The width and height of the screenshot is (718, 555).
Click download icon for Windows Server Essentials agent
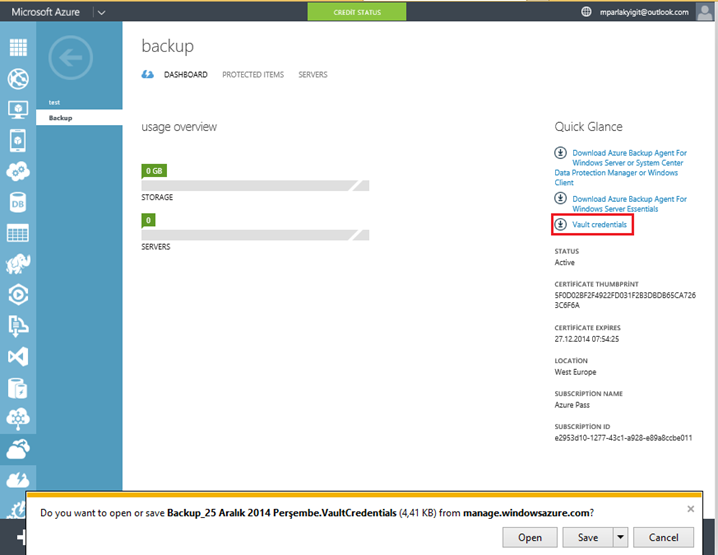pyautogui.click(x=560, y=198)
